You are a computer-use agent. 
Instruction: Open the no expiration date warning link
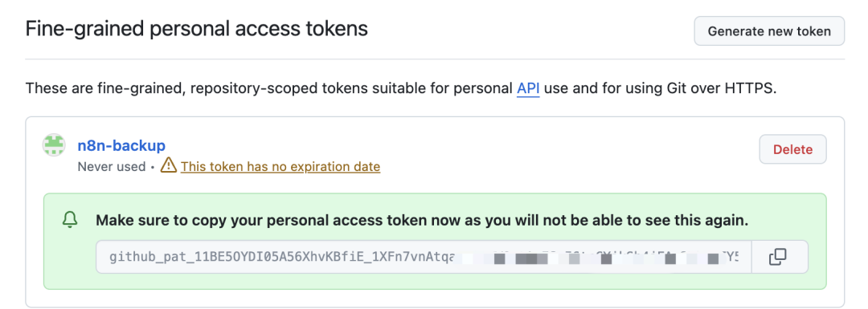[x=280, y=166]
